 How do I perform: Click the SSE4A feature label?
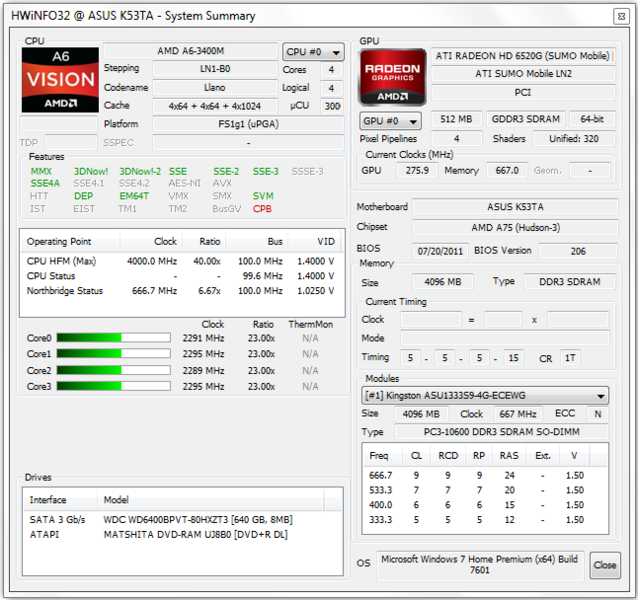[x=45, y=183]
